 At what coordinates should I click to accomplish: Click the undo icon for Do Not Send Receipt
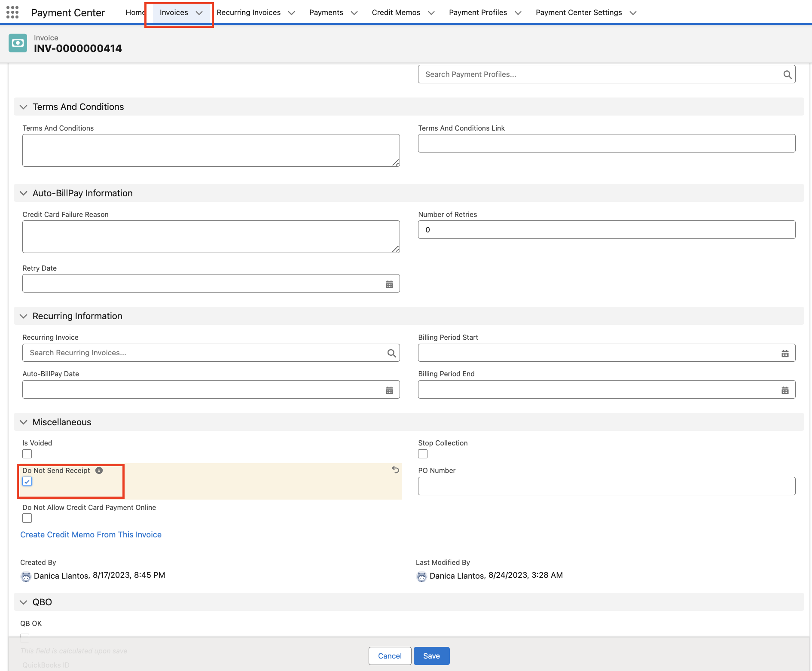pos(395,470)
